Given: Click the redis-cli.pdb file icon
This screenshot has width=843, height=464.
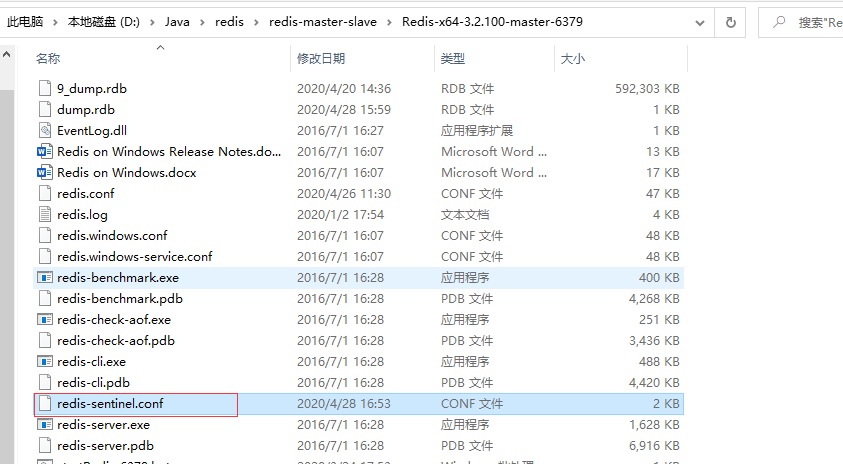Looking at the screenshot, I should click(45, 382).
